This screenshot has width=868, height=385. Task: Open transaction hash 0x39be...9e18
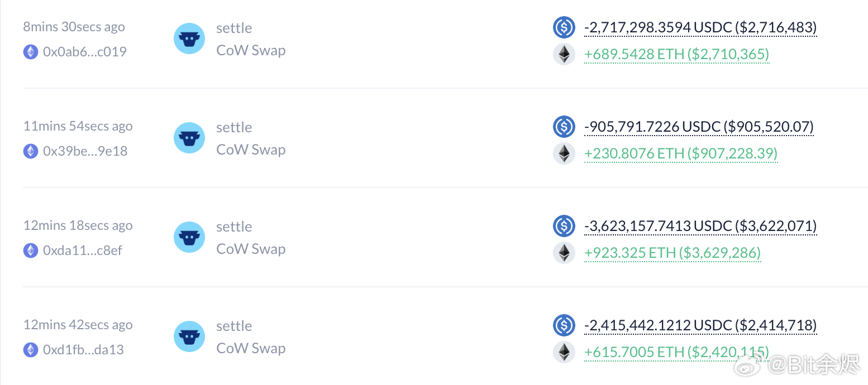click(85, 151)
